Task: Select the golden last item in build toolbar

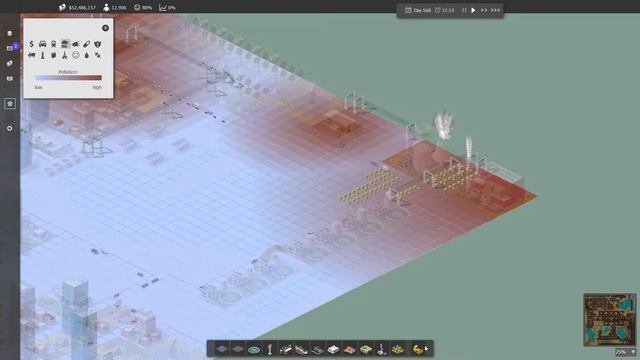Action: 418,349
